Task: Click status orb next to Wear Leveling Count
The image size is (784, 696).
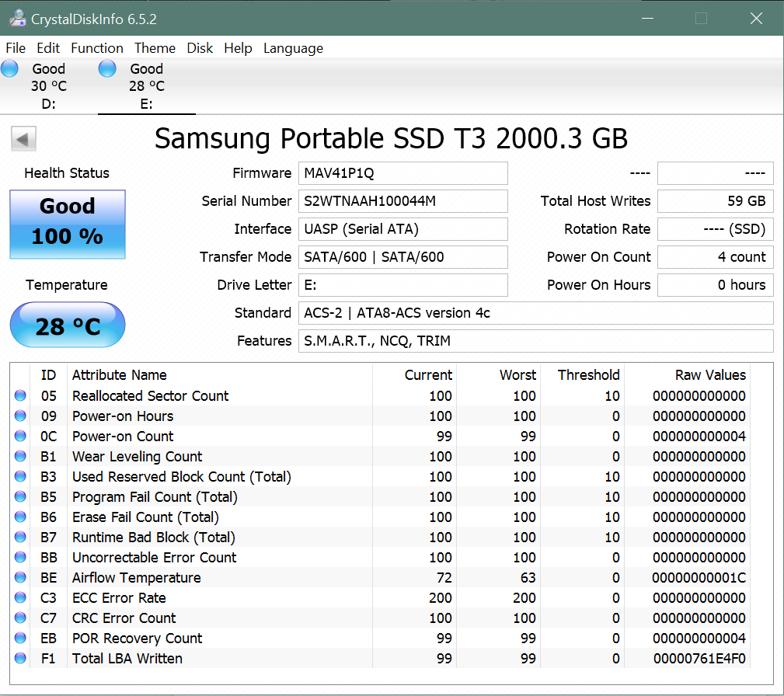Action: [x=20, y=457]
